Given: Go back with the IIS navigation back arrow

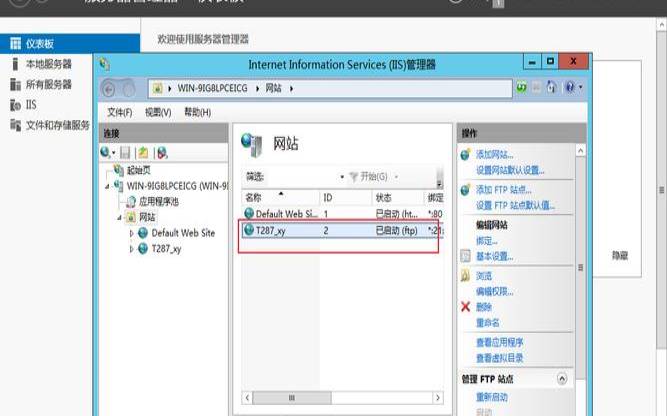Looking at the screenshot, I should click(x=109, y=89).
